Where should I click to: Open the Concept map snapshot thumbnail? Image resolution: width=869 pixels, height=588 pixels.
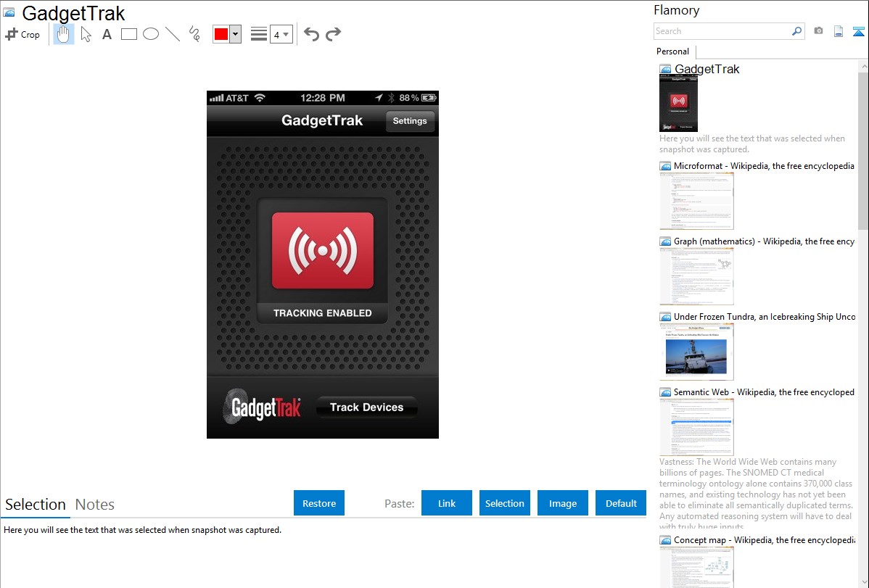pyautogui.click(x=696, y=567)
